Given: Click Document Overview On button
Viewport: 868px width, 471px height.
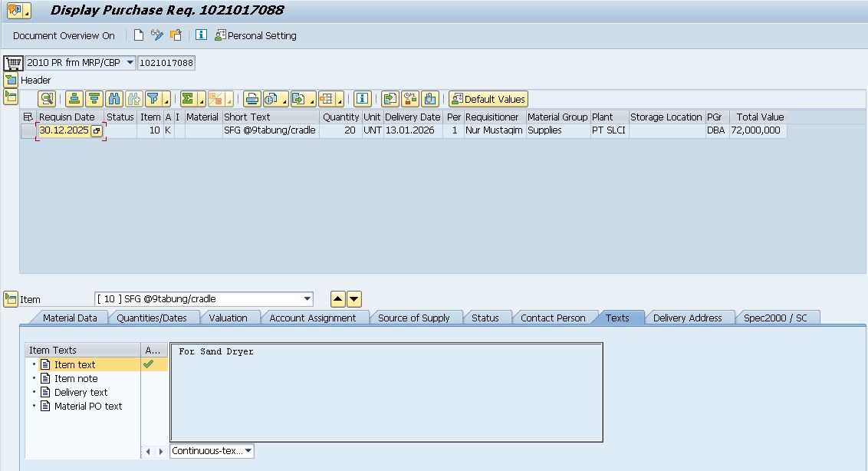Looking at the screenshot, I should [x=64, y=35].
